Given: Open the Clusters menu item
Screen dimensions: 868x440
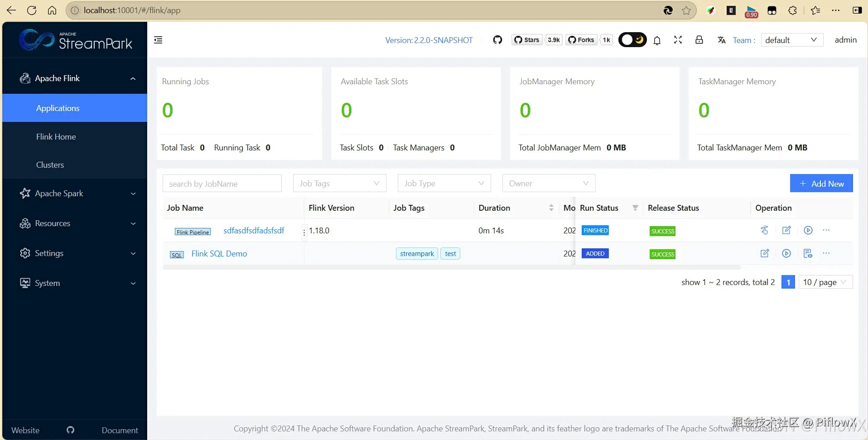Looking at the screenshot, I should pos(50,165).
